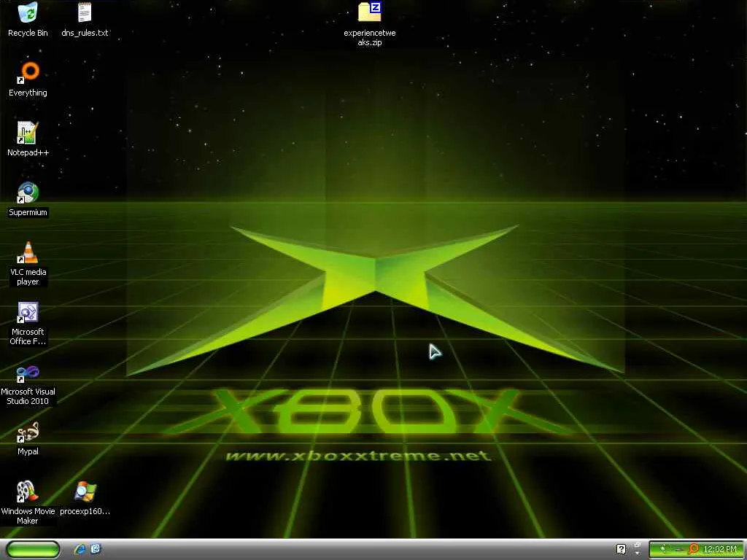Select the dns_rules.txt file icon
The height and width of the screenshot is (560, 747).
pyautogui.click(x=85, y=12)
